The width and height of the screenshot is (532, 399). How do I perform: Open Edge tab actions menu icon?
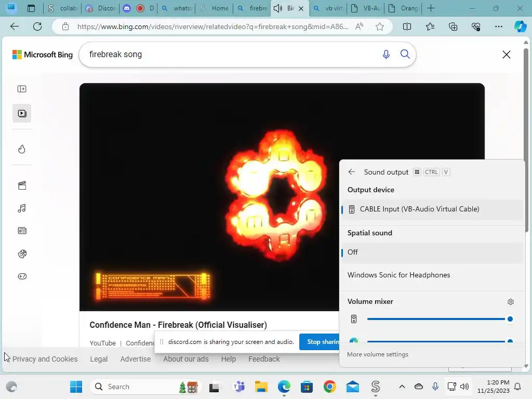(31, 8)
